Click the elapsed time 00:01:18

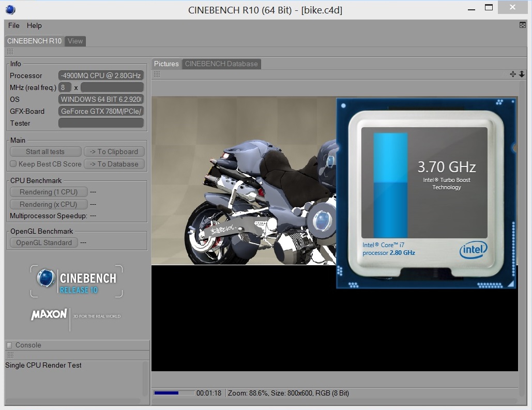pyautogui.click(x=209, y=393)
